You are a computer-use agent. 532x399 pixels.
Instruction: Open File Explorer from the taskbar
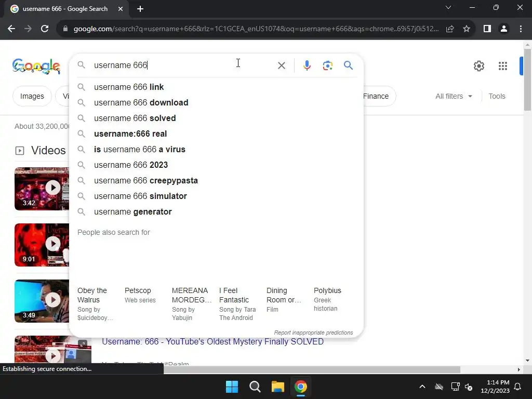277,387
